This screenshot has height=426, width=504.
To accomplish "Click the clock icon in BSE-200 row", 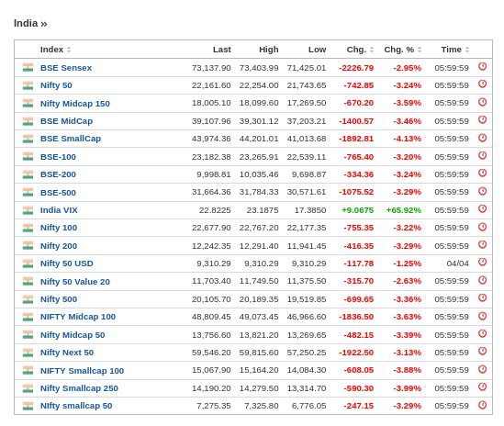I will click(482, 173).
